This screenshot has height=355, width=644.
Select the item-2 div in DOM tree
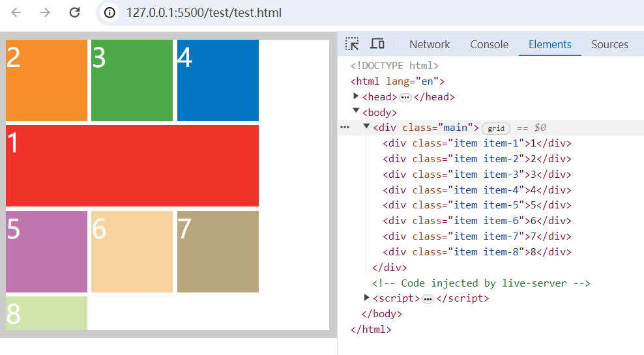477,159
